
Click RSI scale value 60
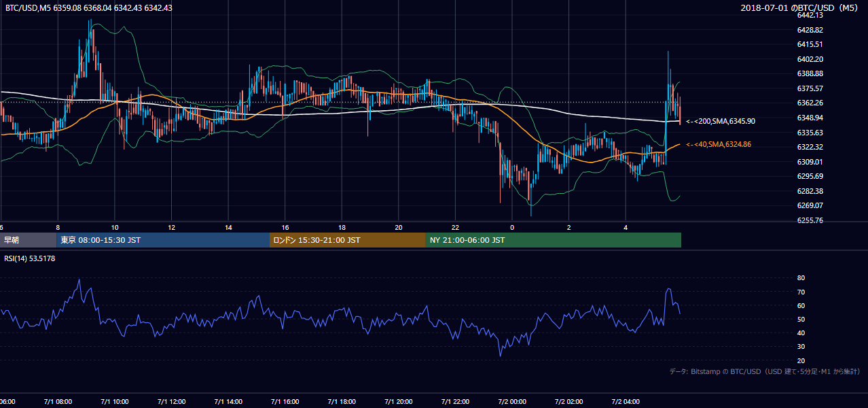801,305
